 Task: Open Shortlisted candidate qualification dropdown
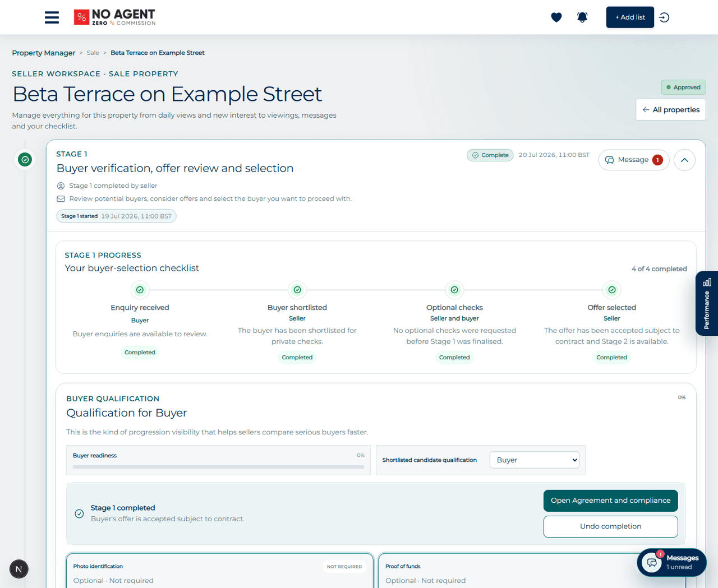[535, 460]
